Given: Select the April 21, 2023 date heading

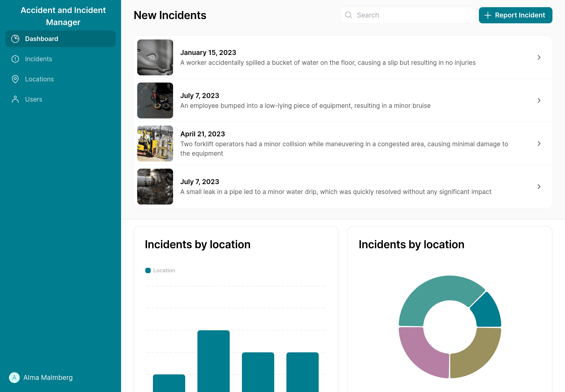Looking at the screenshot, I should click(203, 134).
